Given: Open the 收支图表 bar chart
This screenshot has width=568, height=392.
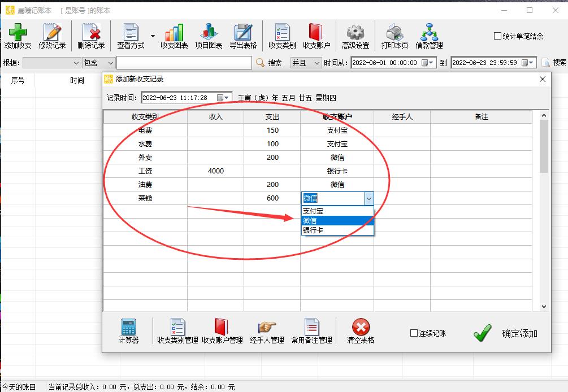Looking at the screenshot, I should (174, 36).
